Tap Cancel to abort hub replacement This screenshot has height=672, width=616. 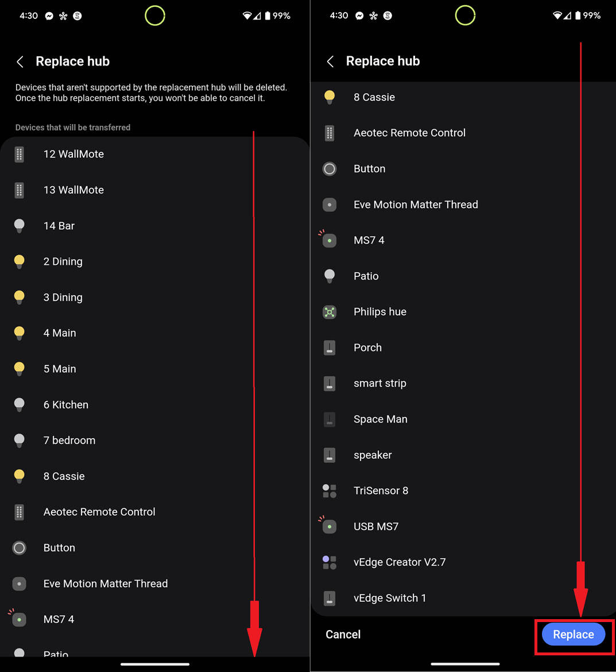pyautogui.click(x=343, y=635)
